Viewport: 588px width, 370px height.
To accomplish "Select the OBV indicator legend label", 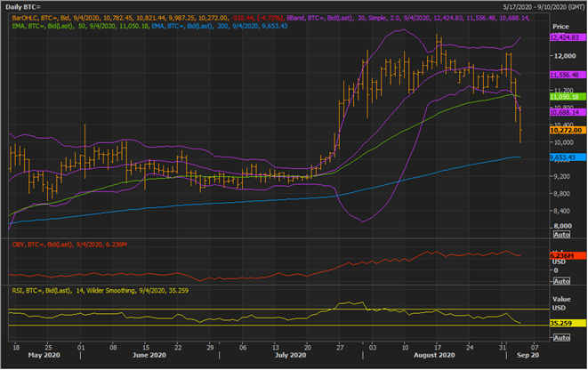I will coord(69,245).
